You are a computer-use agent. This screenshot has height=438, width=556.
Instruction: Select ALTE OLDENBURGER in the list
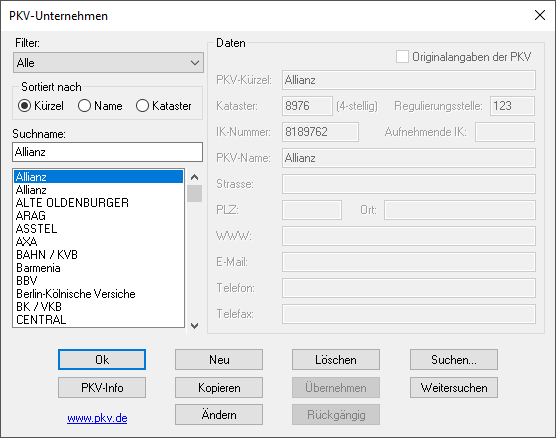[x=99, y=203]
